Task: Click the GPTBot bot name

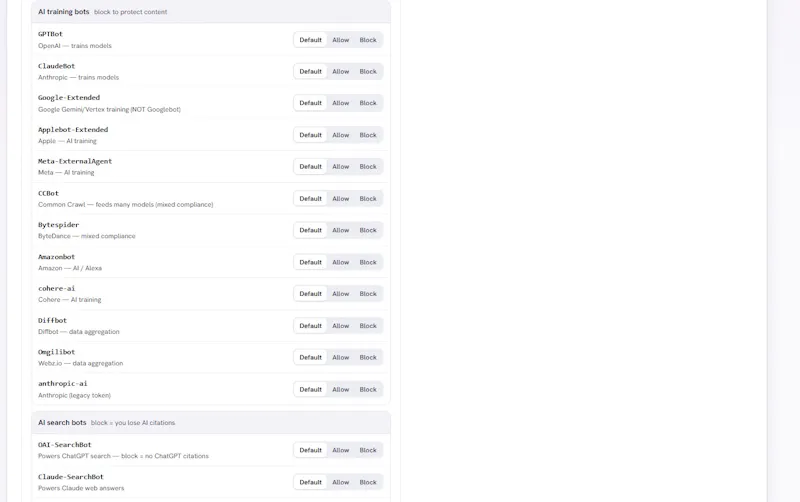Action: click(50, 34)
